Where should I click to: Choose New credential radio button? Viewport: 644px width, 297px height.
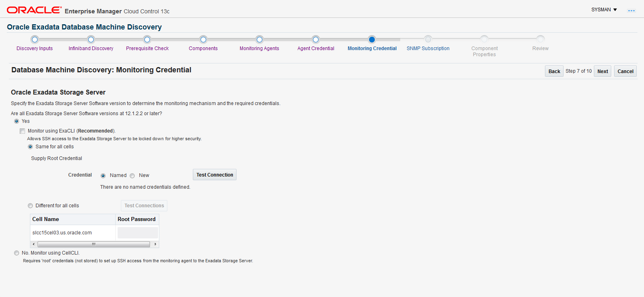pos(132,176)
